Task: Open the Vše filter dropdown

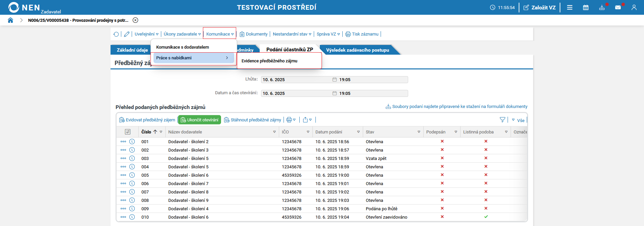Action: (518, 120)
